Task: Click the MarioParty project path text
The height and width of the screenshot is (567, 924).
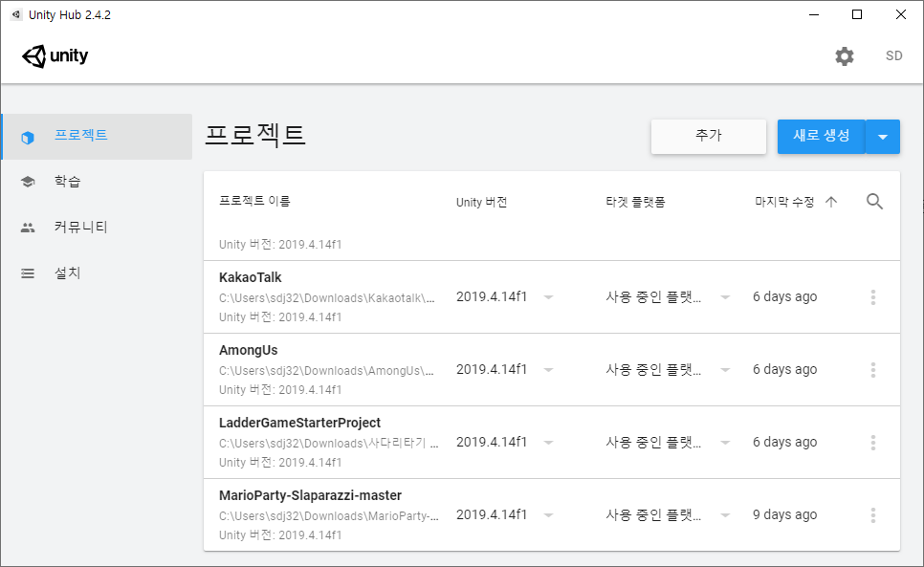Action: [329, 515]
